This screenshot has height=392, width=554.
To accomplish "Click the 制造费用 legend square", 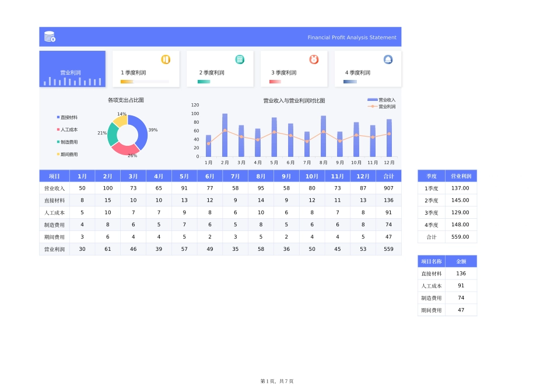I will click(58, 142).
